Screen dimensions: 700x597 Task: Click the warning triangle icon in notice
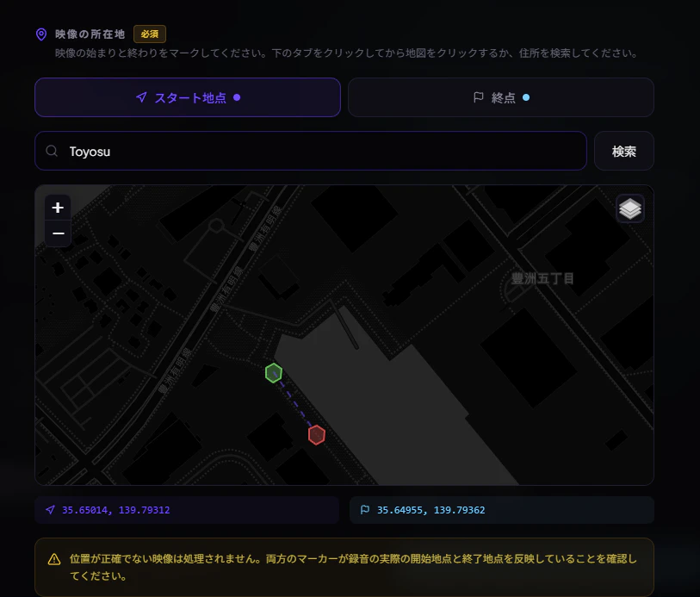coord(54,559)
